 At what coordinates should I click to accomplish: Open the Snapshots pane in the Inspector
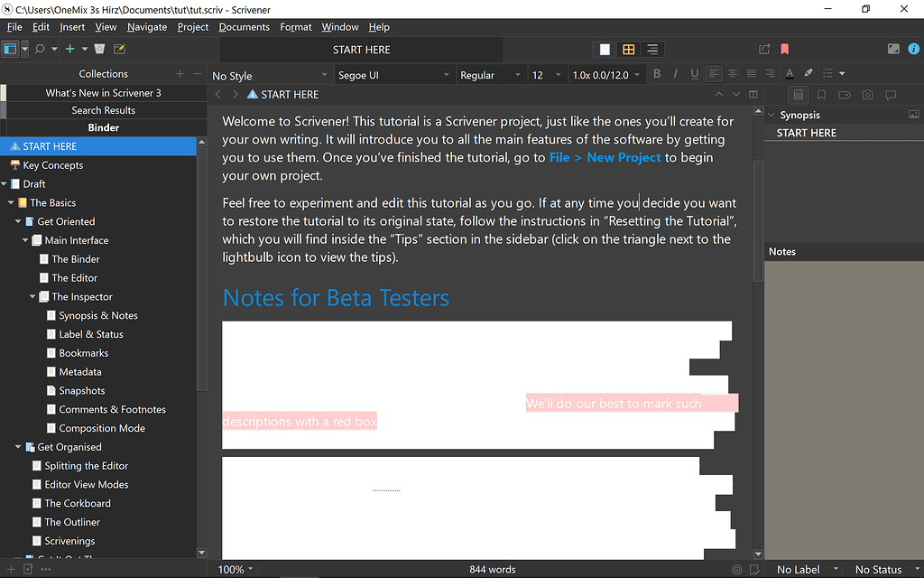coord(867,94)
